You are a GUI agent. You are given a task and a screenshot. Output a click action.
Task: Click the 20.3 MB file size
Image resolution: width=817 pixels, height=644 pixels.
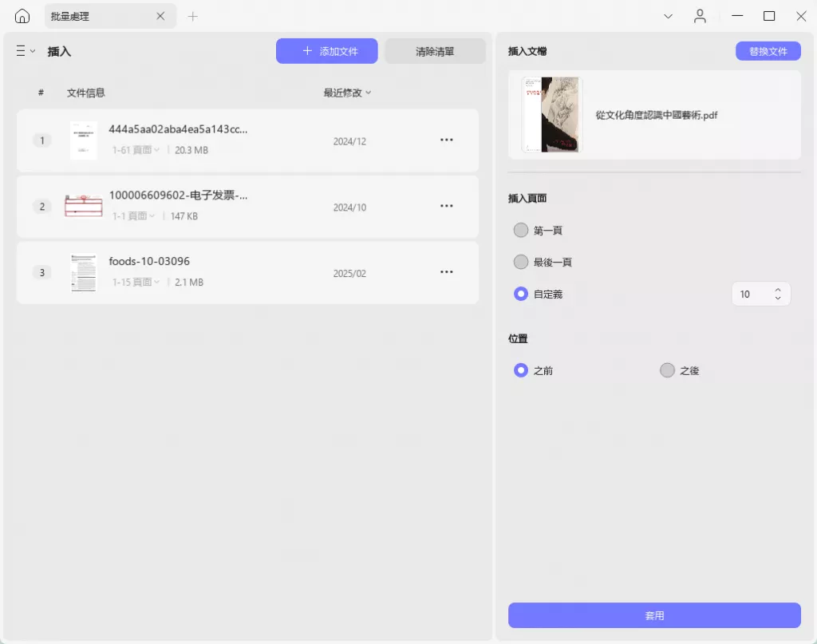(191, 150)
